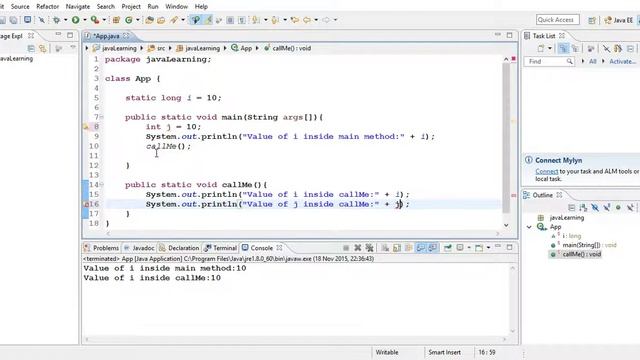This screenshot has height=360, width=640.
Task: Remove all terminated launches double-X icon
Action: (x=369, y=248)
